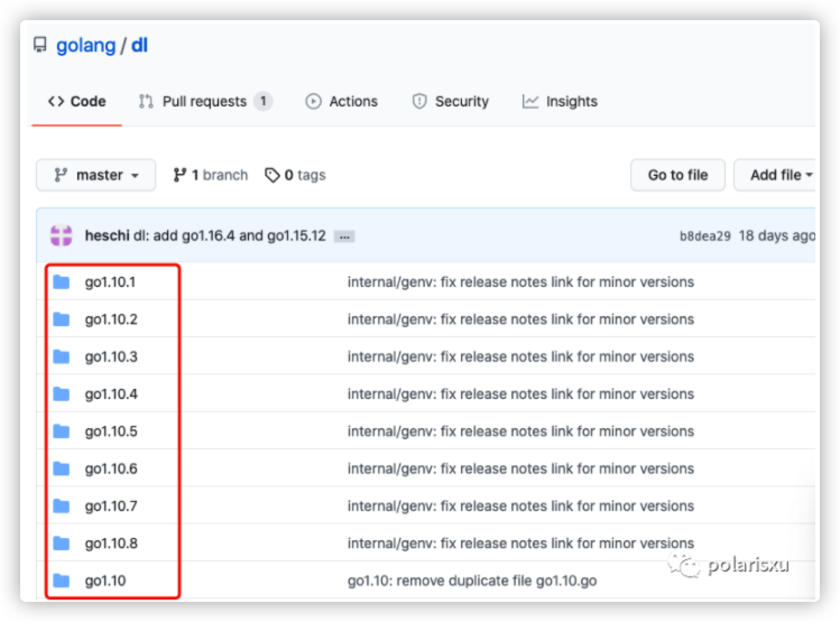The height and width of the screenshot is (622, 840).
Task: Open the go1.10.3 directory
Action: point(111,357)
